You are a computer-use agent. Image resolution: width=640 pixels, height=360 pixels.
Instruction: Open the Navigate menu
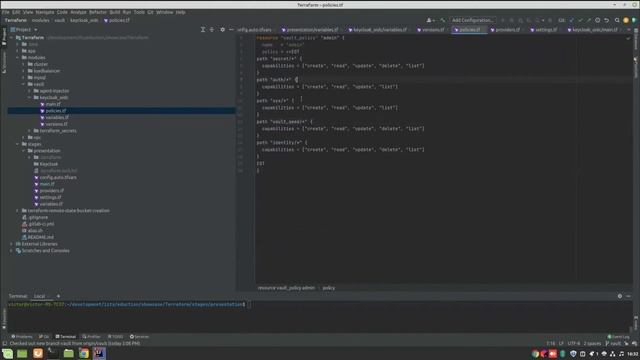44,12
